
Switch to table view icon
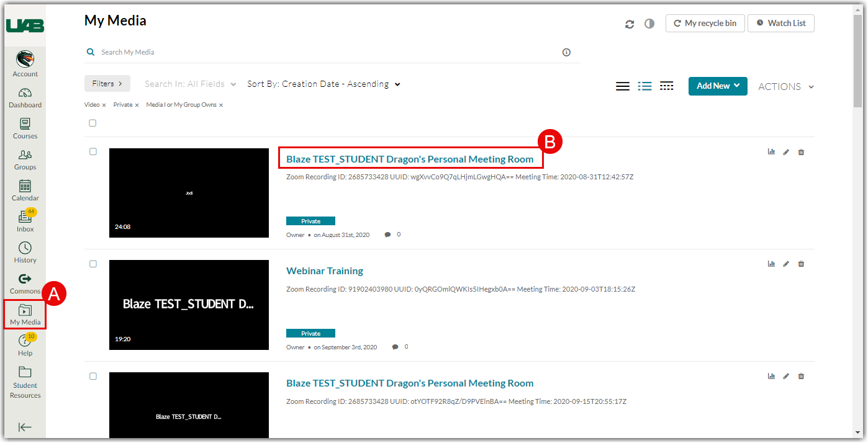click(666, 86)
